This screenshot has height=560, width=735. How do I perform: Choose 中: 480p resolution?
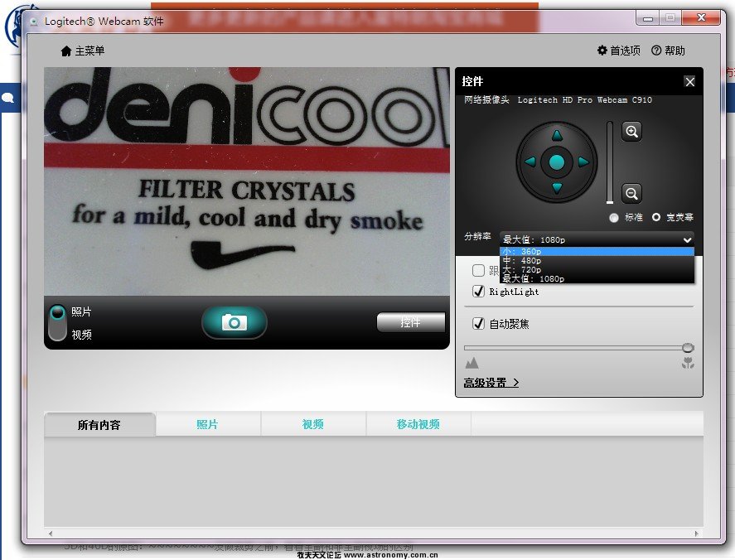tap(597, 261)
